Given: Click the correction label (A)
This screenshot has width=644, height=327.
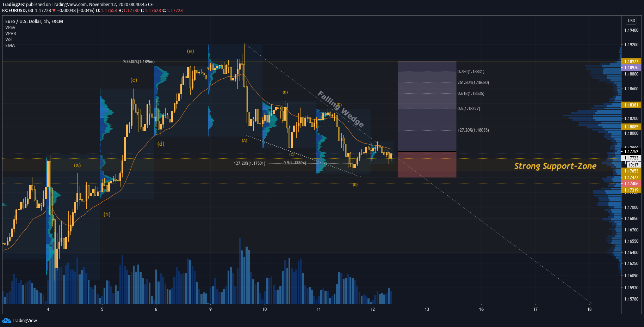Looking at the screenshot, I should [244, 140].
